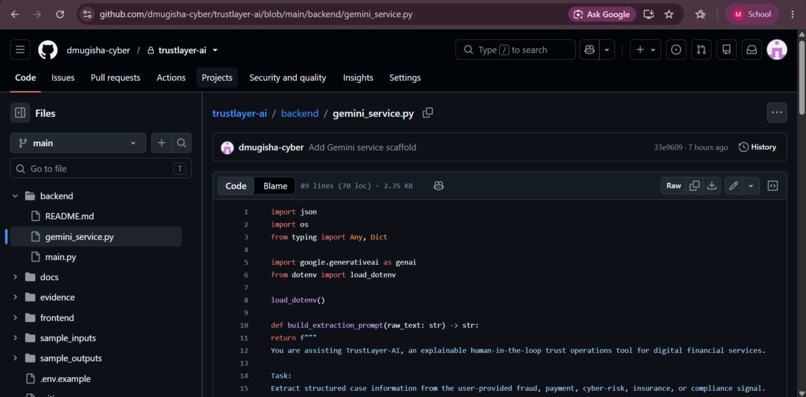Open the repositories icon in header
Screen dimensions: 806x397
point(726,50)
